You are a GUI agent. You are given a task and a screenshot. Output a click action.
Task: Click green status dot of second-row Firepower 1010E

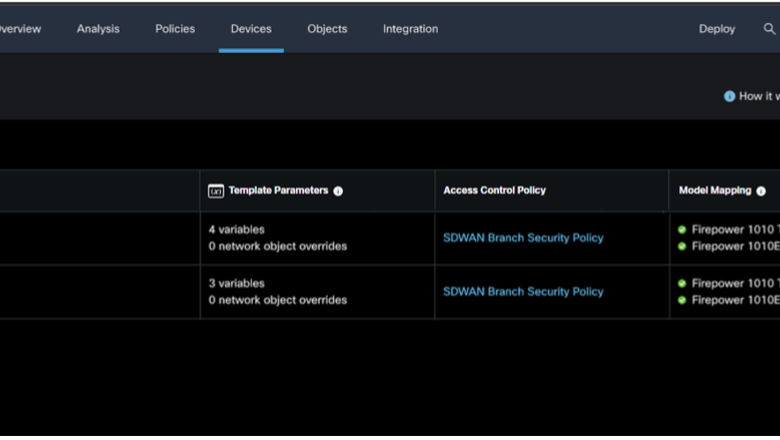coord(682,300)
